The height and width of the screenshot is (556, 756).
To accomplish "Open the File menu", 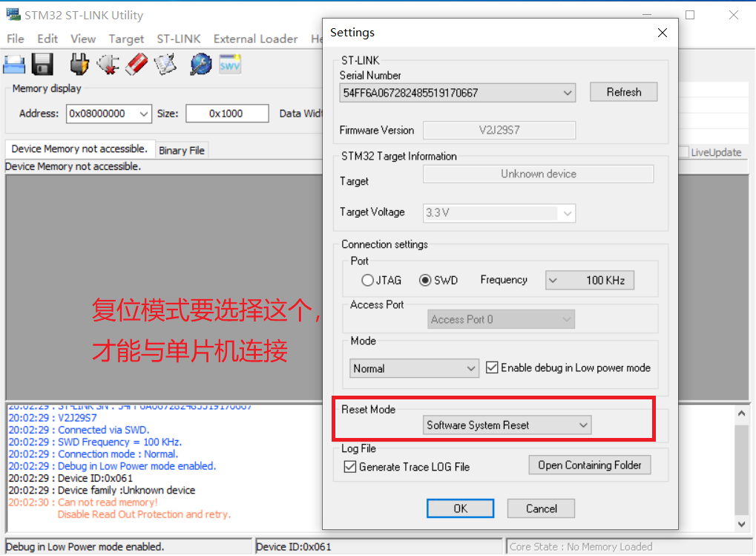I will tap(16, 39).
